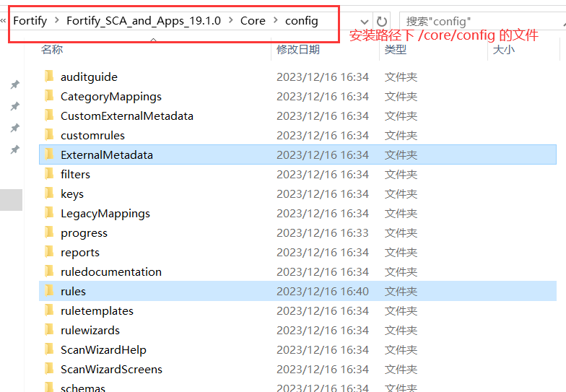Image resolution: width=566 pixels, height=392 pixels.
Task: Click the CategoryMappings folder icon
Action: (49, 96)
